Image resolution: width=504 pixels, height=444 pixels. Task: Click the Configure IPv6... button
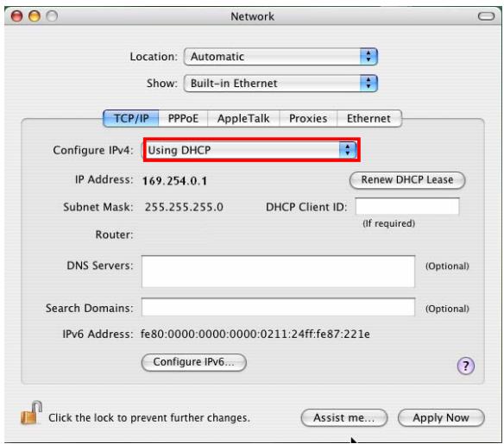194,362
